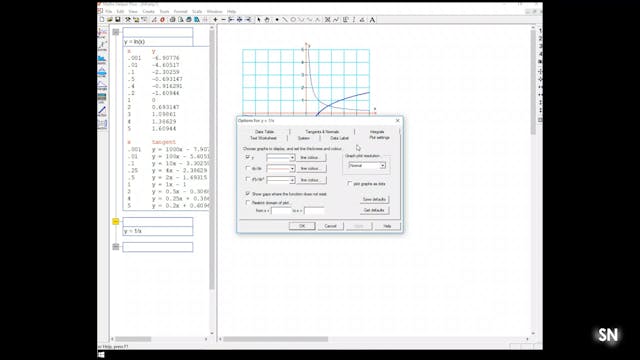Check the second derivative graph checkbox

247,179
